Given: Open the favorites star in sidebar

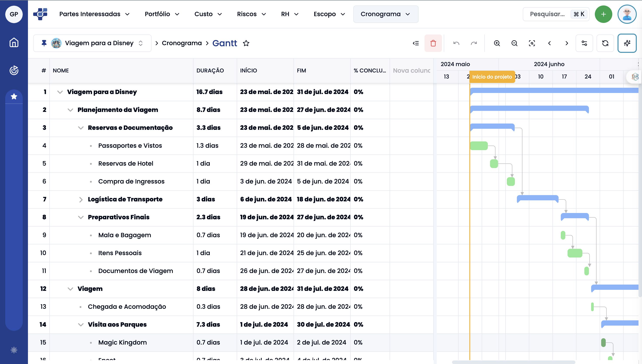Looking at the screenshot, I should (x=14, y=96).
